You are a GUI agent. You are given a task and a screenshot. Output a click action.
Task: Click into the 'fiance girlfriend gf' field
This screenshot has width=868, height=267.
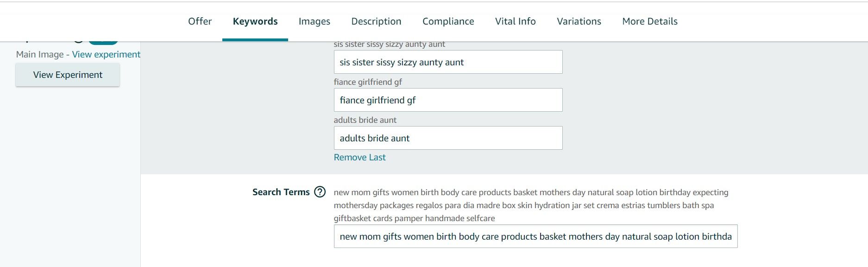click(448, 100)
